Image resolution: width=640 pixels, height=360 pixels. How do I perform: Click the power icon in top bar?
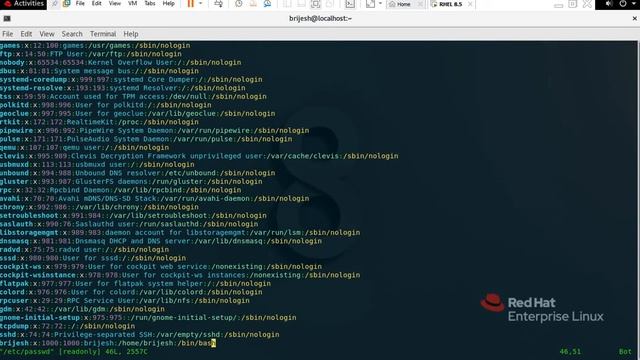pos(623,4)
